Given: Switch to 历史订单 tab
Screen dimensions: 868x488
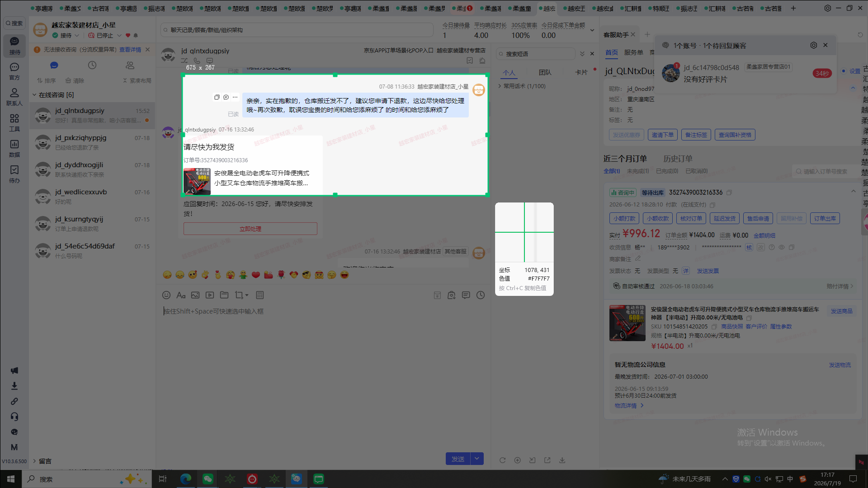Looking at the screenshot, I should pos(678,159).
